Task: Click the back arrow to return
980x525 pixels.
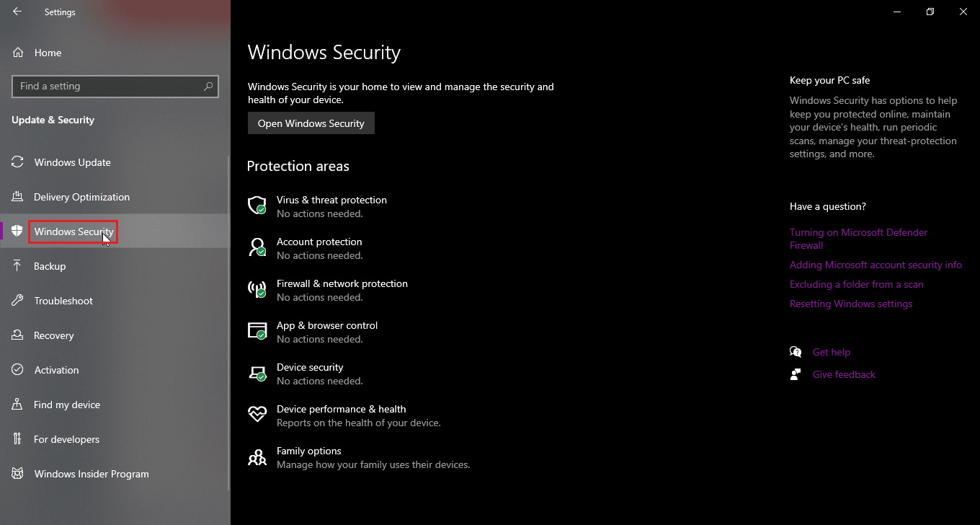Action: [16, 12]
